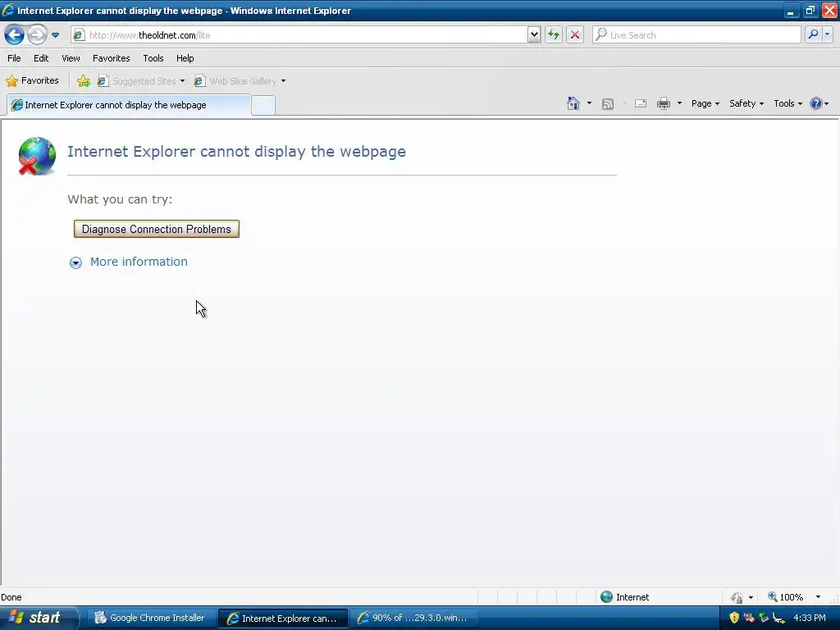Screen dimensions: 840x630
Task: Open the Edit menu
Action: pos(41,58)
